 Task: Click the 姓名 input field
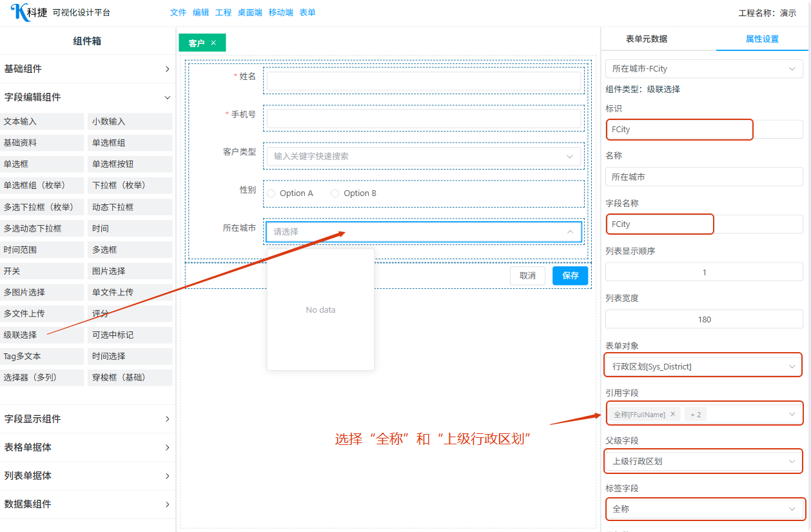click(x=424, y=81)
